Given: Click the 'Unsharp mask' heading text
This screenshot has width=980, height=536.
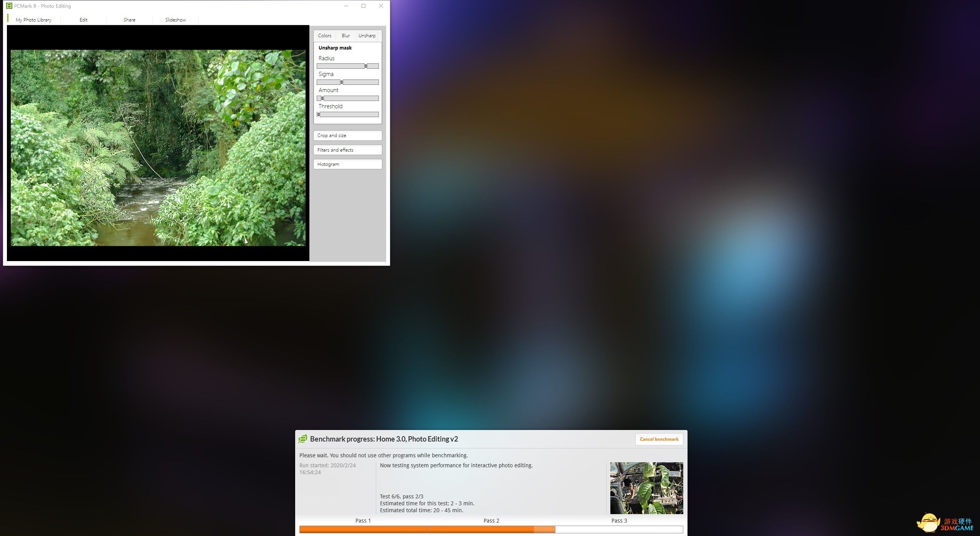Looking at the screenshot, I should 335,48.
